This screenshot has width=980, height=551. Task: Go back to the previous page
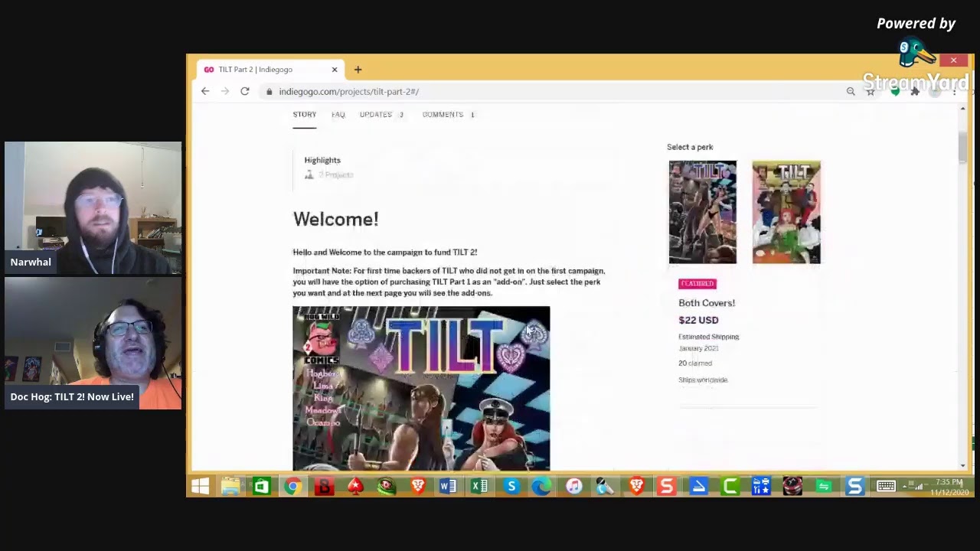click(x=205, y=91)
